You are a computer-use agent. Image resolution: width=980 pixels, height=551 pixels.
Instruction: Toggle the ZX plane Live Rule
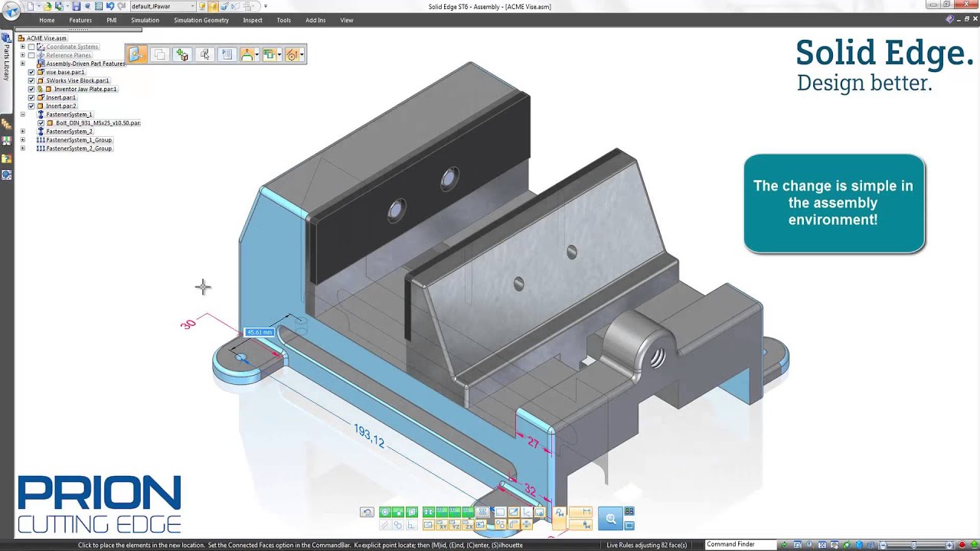468,525
